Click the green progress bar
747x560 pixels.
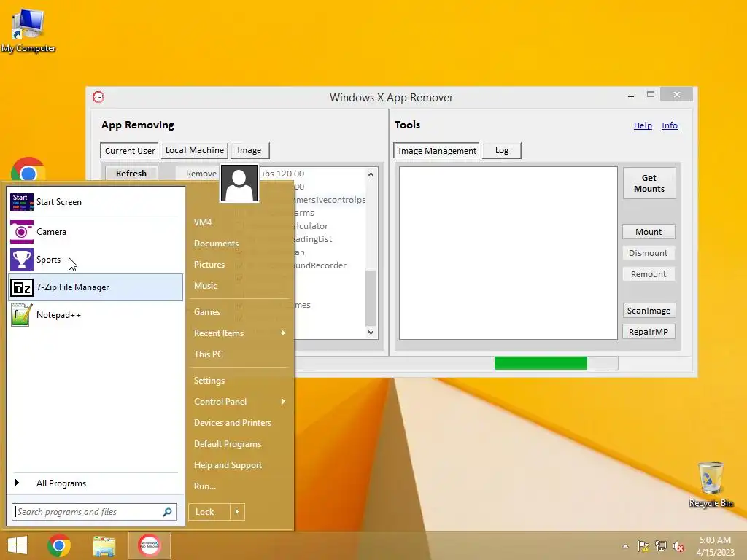pyautogui.click(x=541, y=363)
